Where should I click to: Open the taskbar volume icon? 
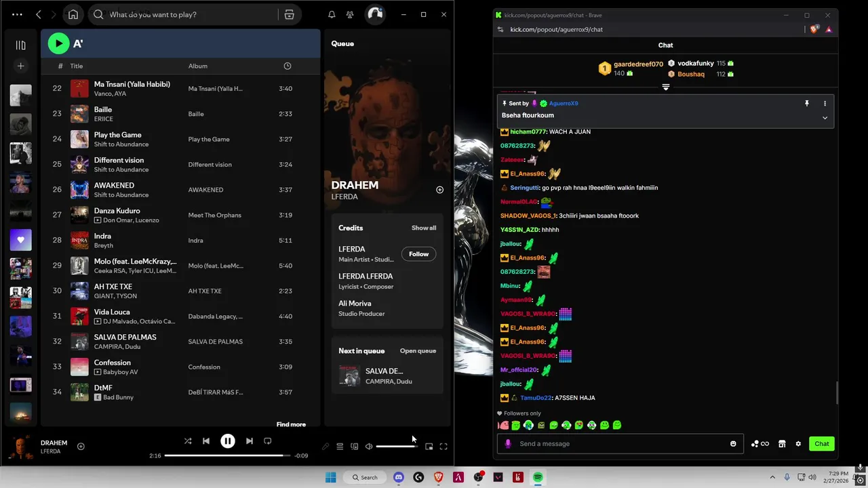pos(813,477)
